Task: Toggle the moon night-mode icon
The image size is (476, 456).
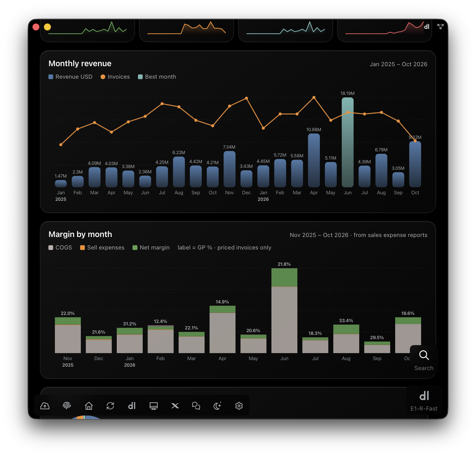Action: coord(218,406)
